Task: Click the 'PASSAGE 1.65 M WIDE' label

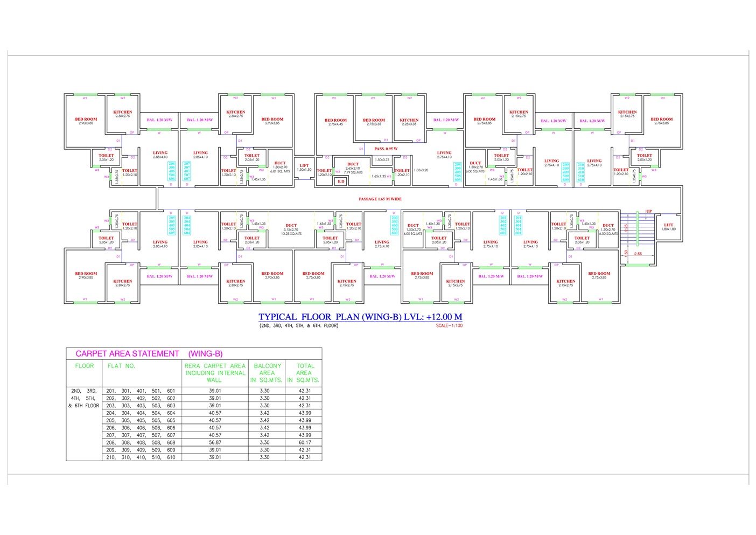Action: click(x=380, y=199)
